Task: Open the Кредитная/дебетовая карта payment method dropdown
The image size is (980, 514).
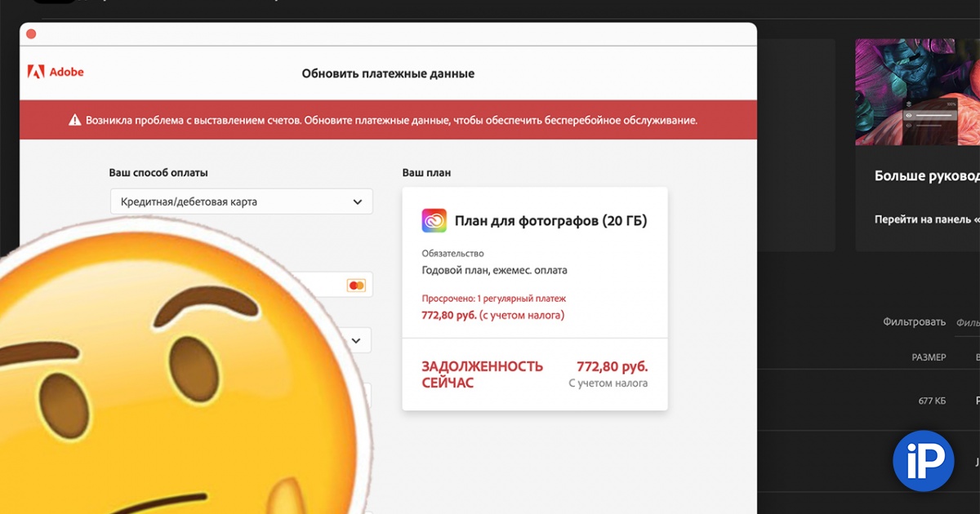Action: coord(242,202)
